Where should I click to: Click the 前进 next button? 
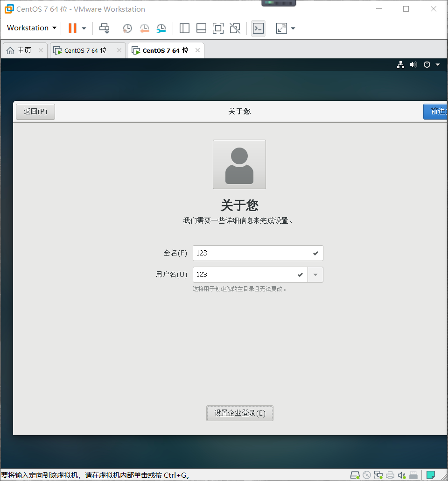[x=435, y=111]
